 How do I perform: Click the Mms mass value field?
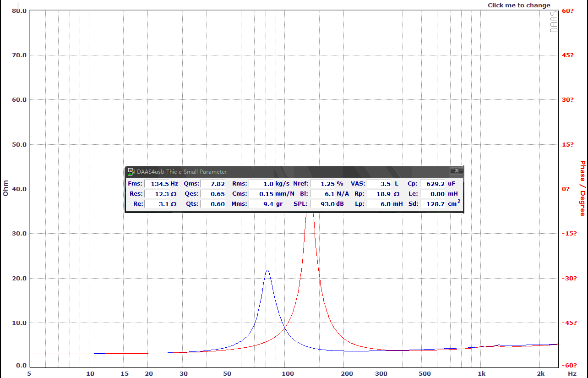point(261,204)
